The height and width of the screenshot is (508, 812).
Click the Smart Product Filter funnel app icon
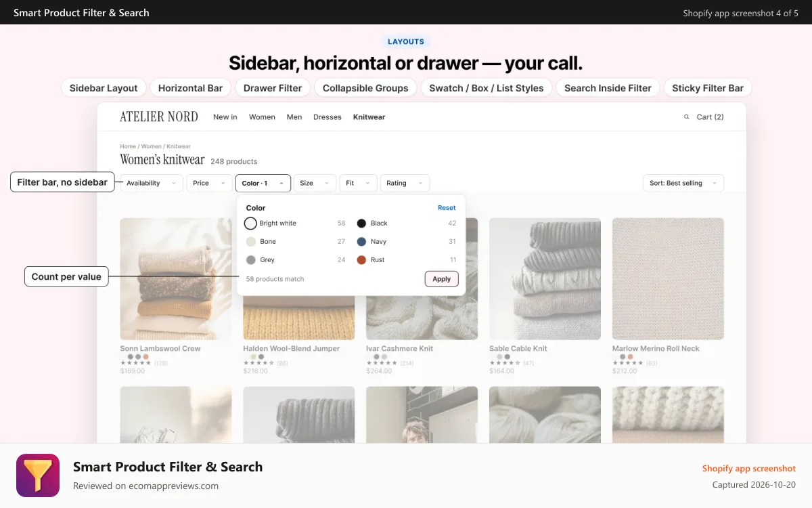(x=38, y=475)
